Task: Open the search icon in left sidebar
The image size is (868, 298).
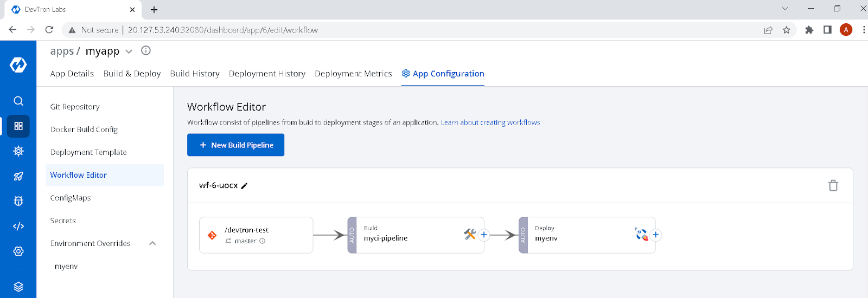Action: tap(18, 101)
